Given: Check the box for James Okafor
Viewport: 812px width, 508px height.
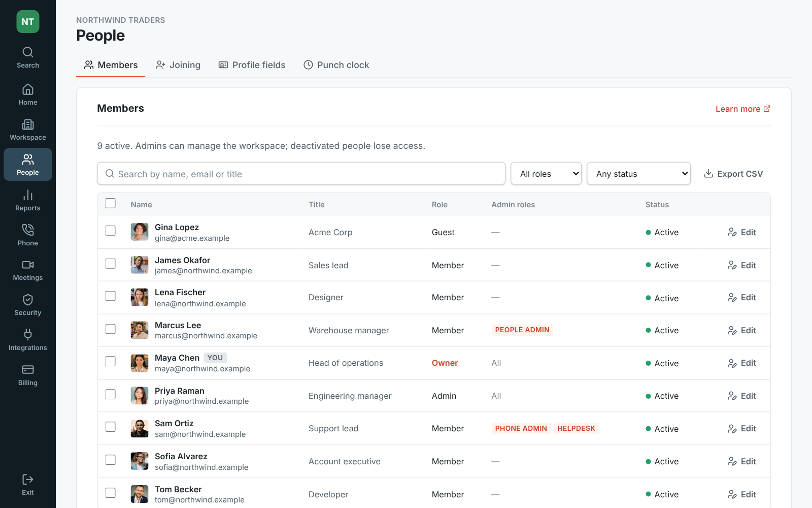Looking at the screenshot, I should (111, 264).
